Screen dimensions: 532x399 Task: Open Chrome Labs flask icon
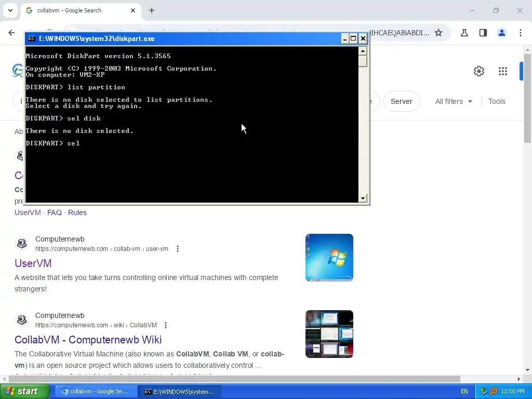(x=464, y=33)
